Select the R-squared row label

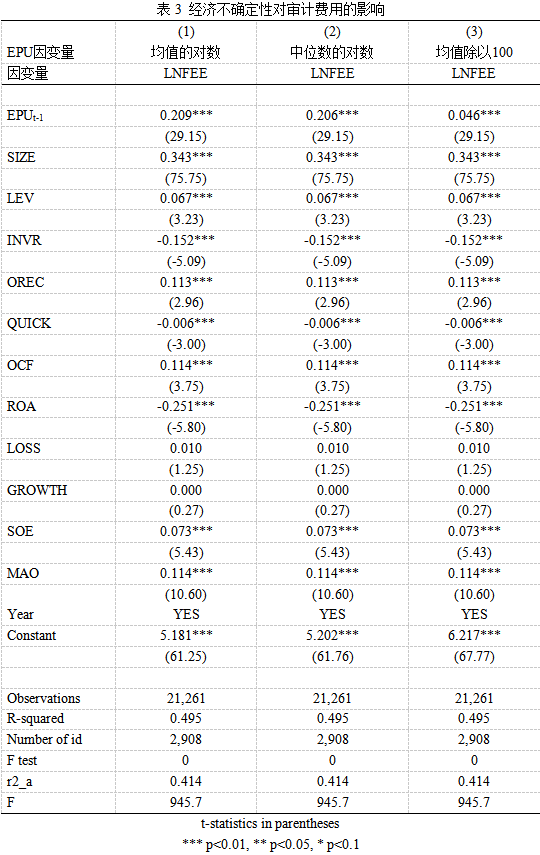tap(35, 719)
